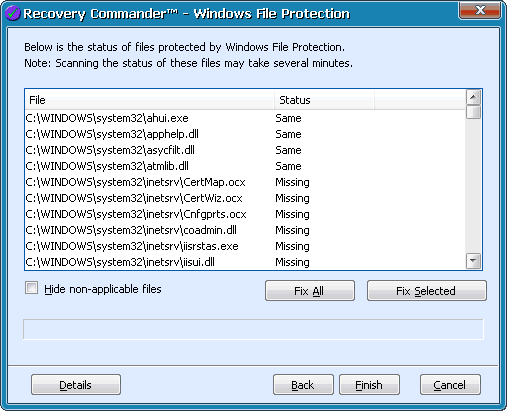Screen dimensions: 507x411
Task: Click the Fix All button
Action: tap(310, 291)
